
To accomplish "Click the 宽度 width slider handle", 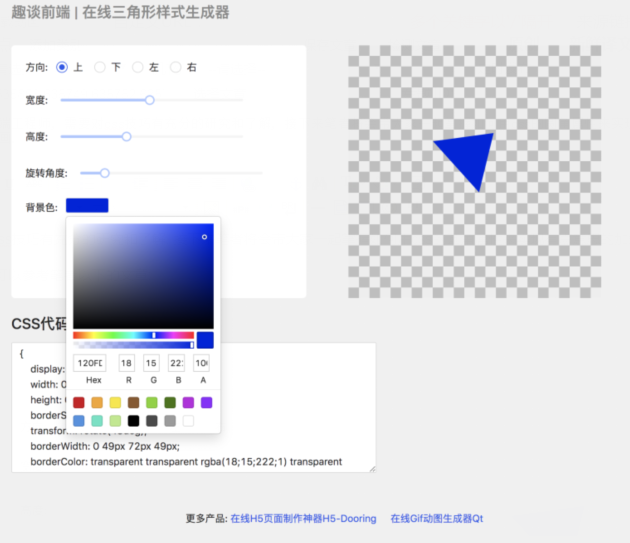I will (150, 100).
